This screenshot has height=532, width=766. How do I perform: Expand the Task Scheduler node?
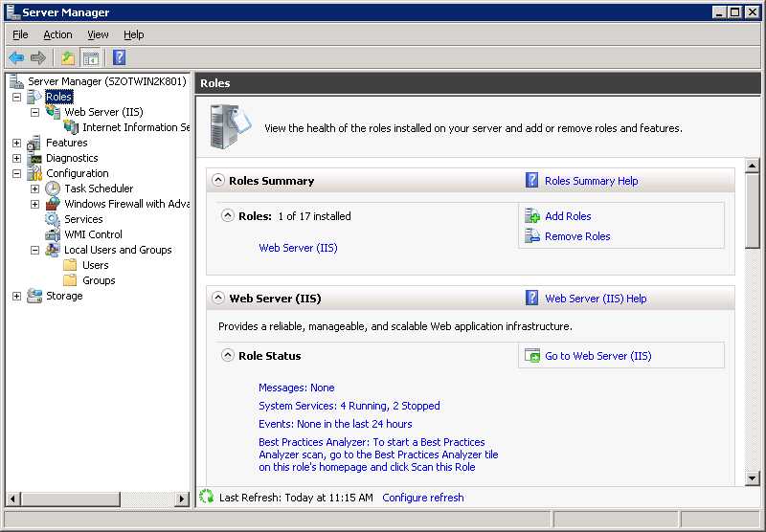(x=34, y=188)
